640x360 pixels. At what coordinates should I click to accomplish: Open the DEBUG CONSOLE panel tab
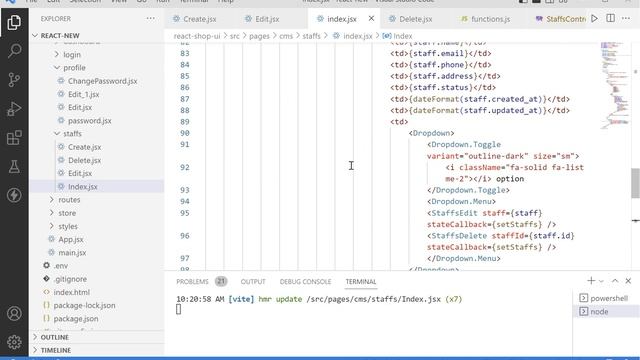(305, 282)
